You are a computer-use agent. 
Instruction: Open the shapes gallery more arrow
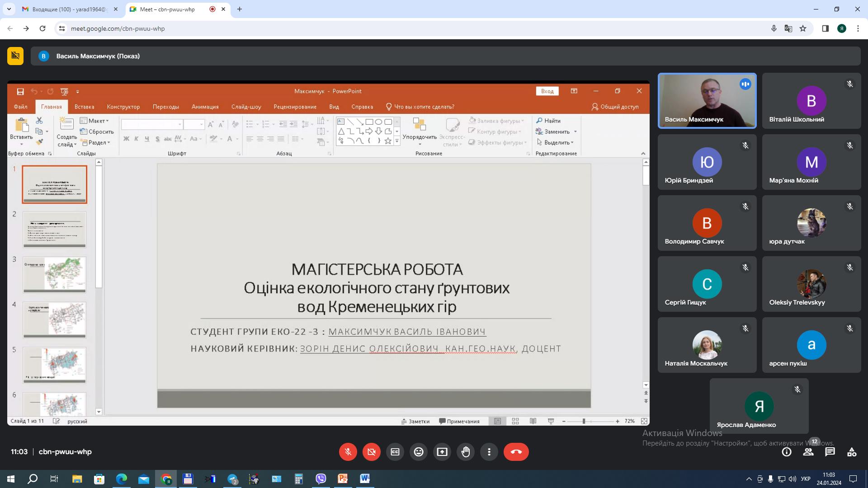[x=396, y=141]
